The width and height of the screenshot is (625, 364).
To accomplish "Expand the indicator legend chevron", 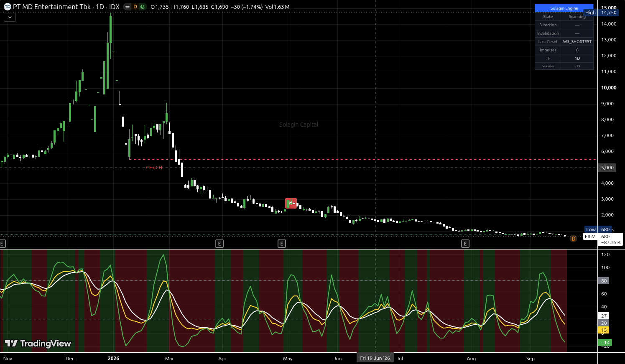I will coord(10,17).
